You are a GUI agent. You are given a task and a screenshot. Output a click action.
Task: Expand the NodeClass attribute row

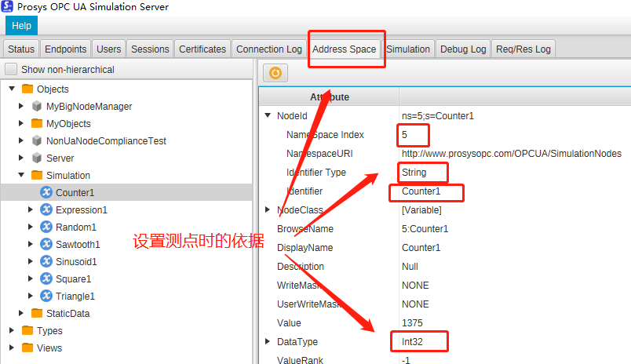(x=267, y=209)
